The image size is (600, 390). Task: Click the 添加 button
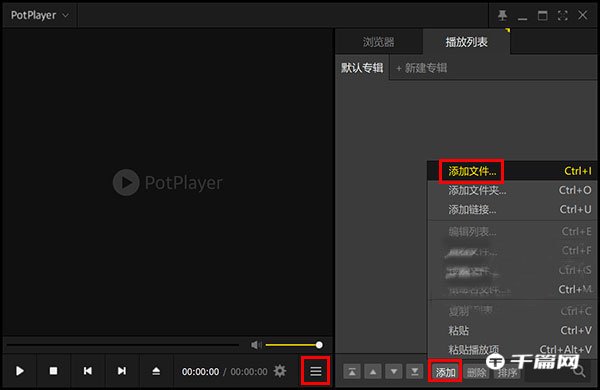pos(445,372)
